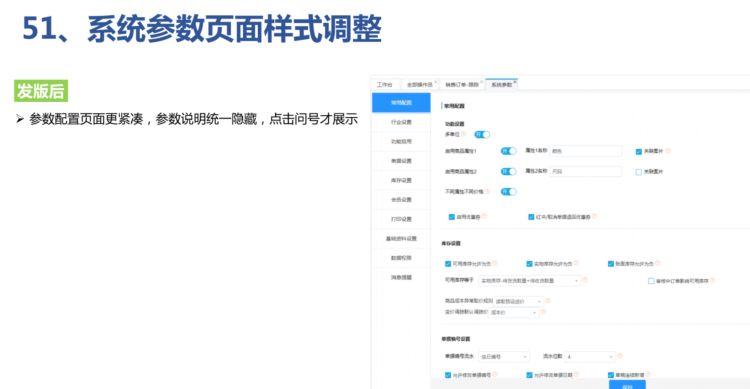
Task: Switch to the 工作台 tab
Action: click(x=385, y=85)
